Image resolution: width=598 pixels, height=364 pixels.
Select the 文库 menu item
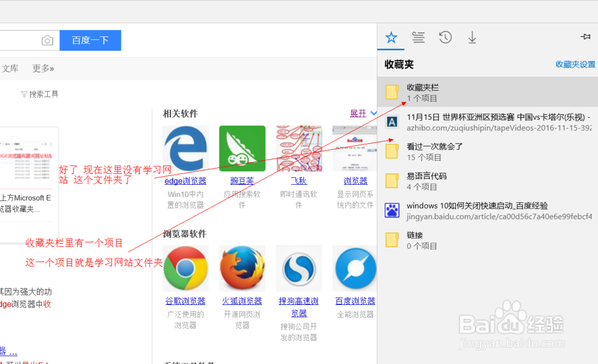click(10, 68)
